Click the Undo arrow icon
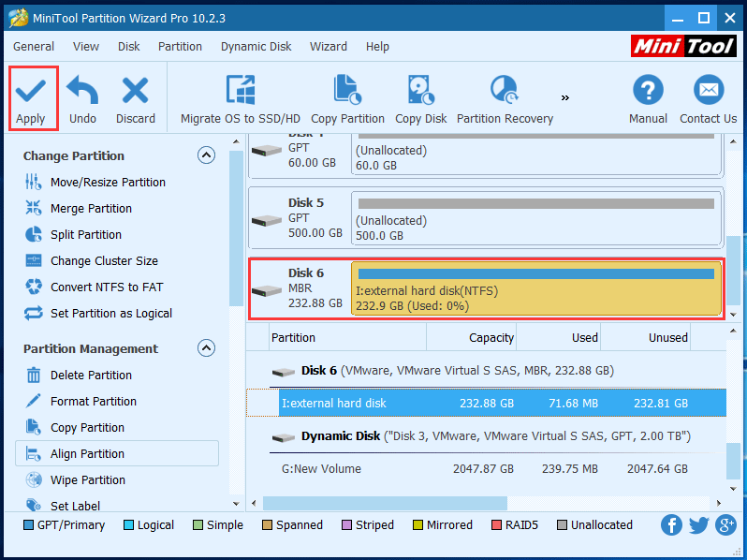The width and height of the screenshot is (747, 560). pyautogui.click(x=82, y=91)
